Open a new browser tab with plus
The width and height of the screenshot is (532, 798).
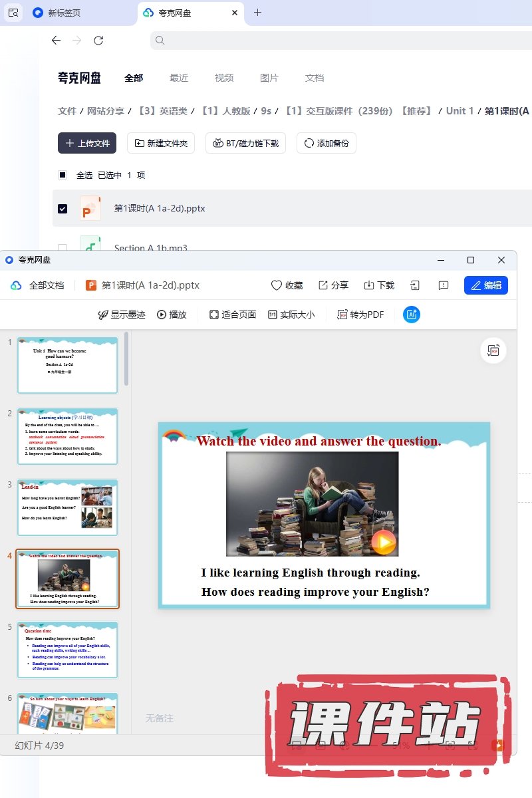(258, 13)
